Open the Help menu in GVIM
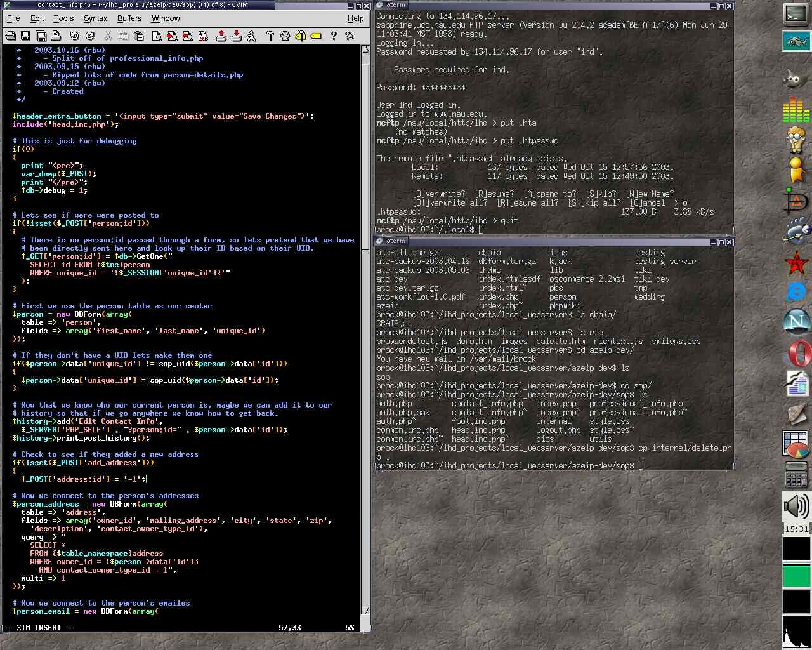 pyautogui.click(x=355, y=18)
